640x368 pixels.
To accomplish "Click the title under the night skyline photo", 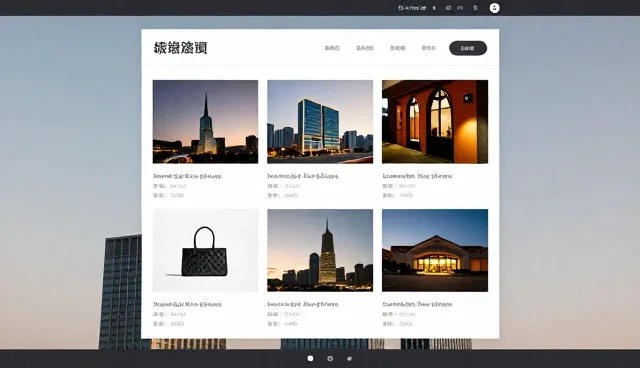I will [x=302, y=304].
